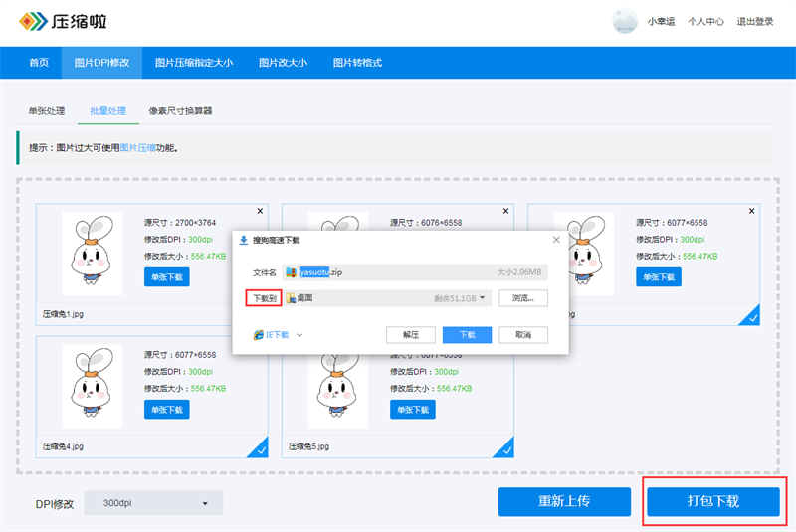The width and height of the screenshot is (796, 532).
Task: Click the blue 下载 dialog button
Action: 467,335
